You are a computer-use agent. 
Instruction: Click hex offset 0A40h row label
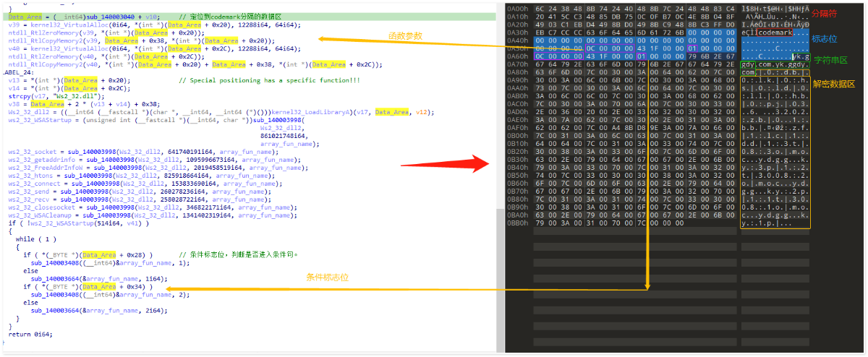(516, 40)
